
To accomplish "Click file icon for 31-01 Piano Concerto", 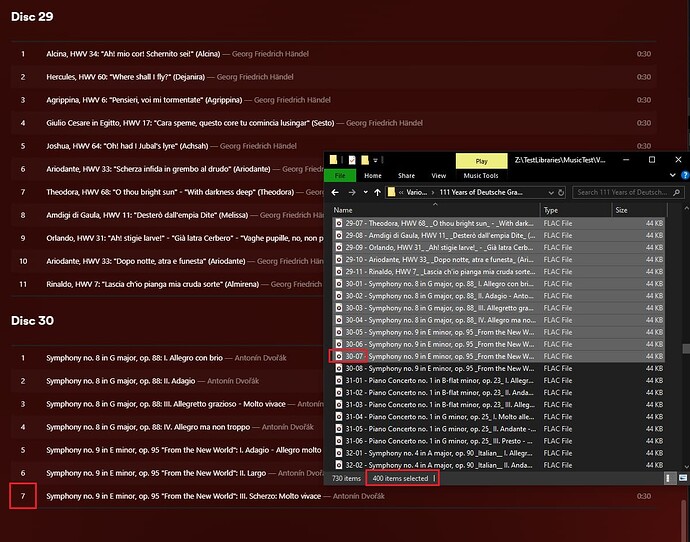I will tap(339, 381).
